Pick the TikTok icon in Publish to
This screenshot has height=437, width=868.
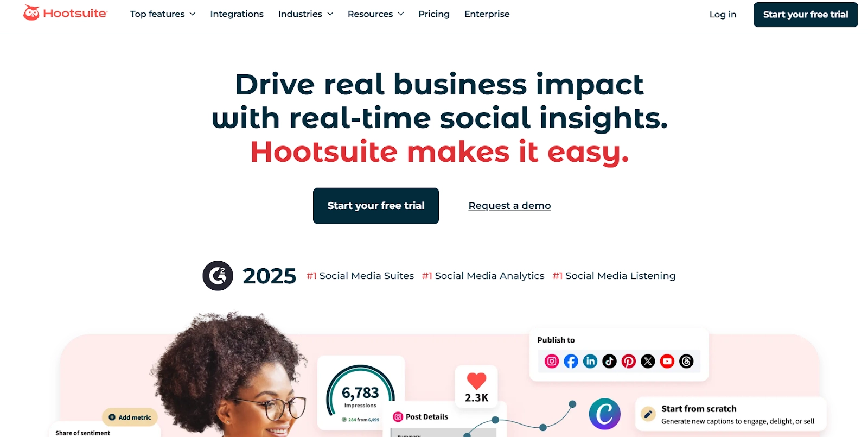(x=609, y=362)
